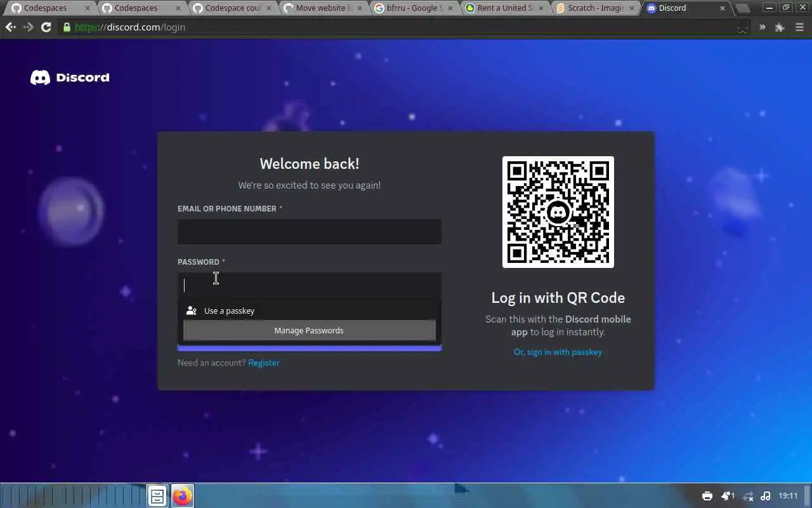
Task: Click the browser forward arrow
Action: 28,27
